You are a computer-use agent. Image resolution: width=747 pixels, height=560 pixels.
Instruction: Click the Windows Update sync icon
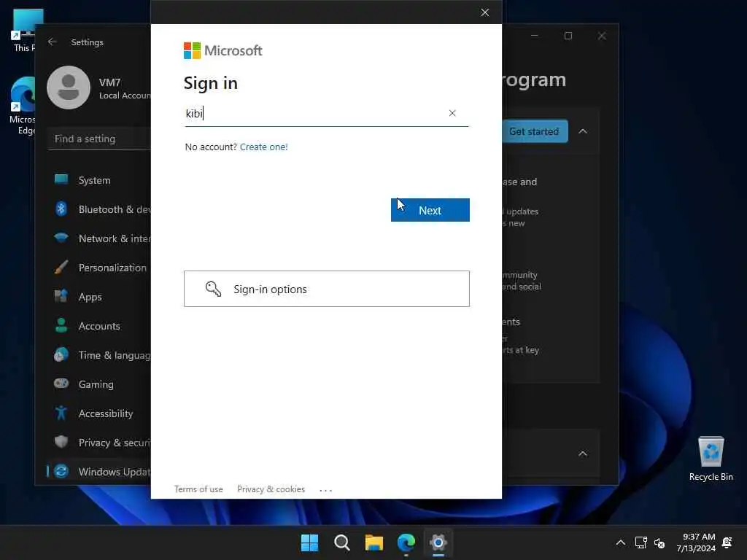click(61, 471)
